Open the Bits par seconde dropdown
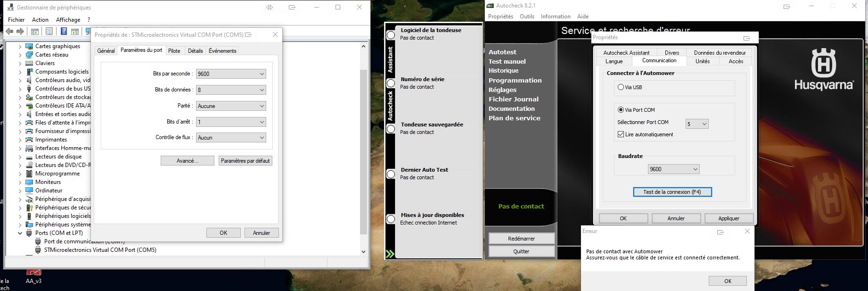The width and height of the screenshot is (868, 291). (231, 74)
